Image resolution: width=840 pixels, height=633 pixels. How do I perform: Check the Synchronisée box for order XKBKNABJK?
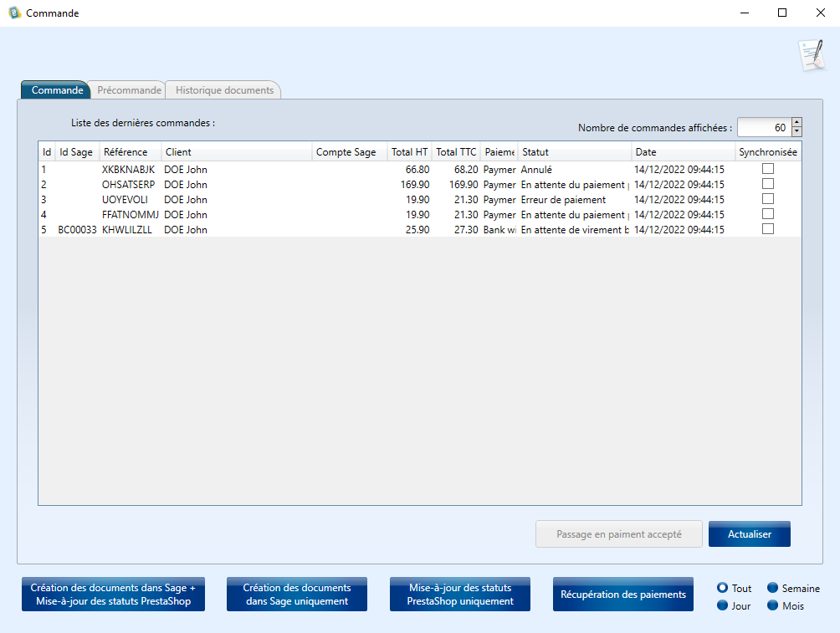point(767,169)
